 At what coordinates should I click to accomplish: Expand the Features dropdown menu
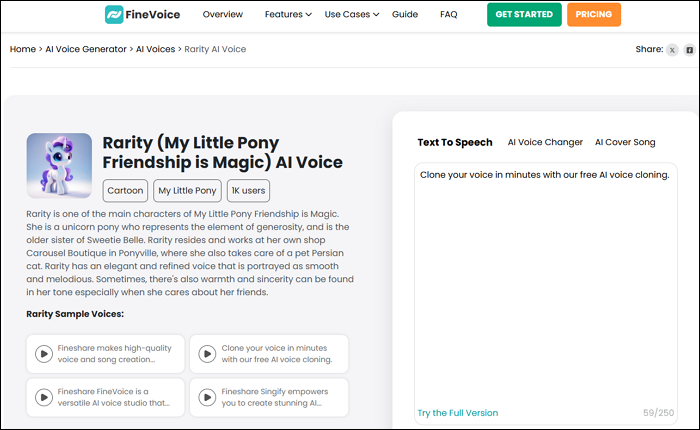[x=288, y=15]
